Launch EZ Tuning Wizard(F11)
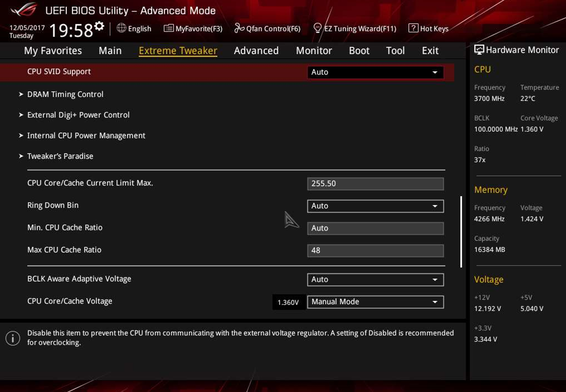 [x=355, y=29]
